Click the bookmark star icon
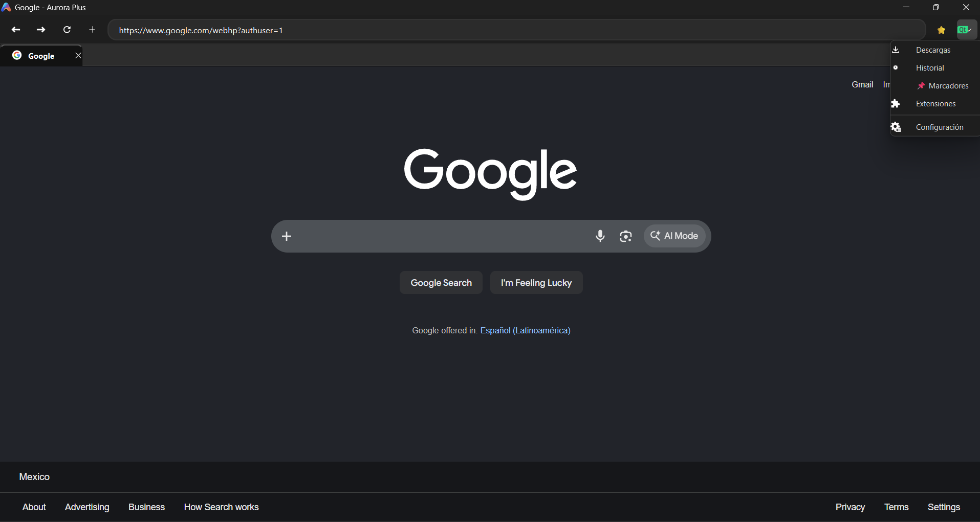 pos(941,30)
